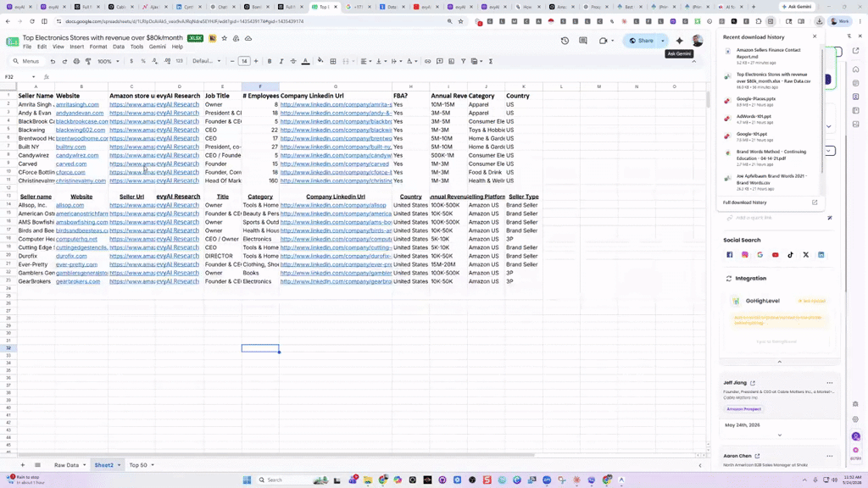Open the Format menu
This screenshot has width=868, height=488.
[x=98, y=47]
